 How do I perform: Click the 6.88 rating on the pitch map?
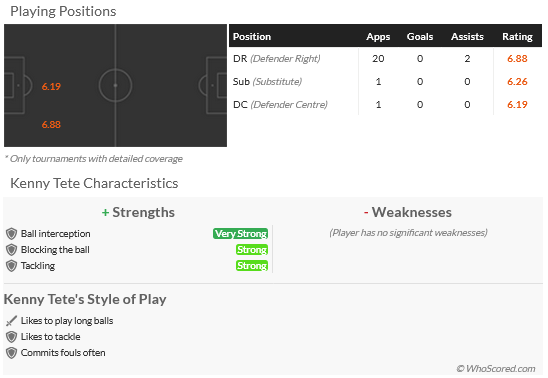(x=51, y=125)
